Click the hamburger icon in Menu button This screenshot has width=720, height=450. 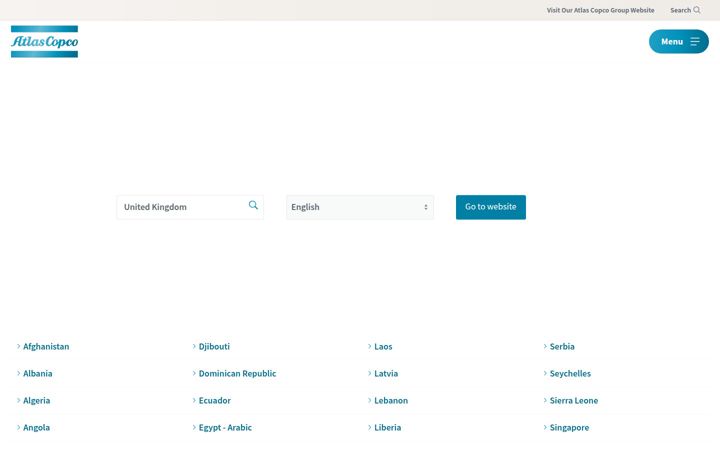coord(695,42)
